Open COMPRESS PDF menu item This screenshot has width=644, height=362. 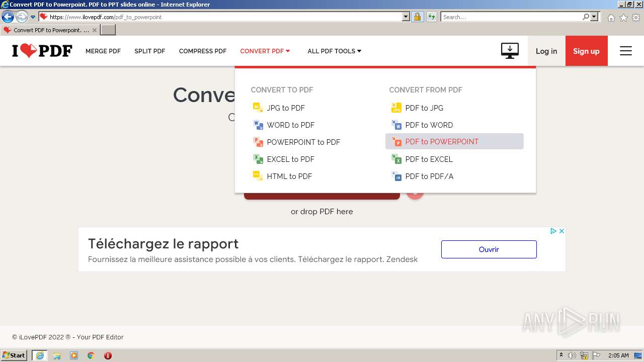tap(203, 51)
